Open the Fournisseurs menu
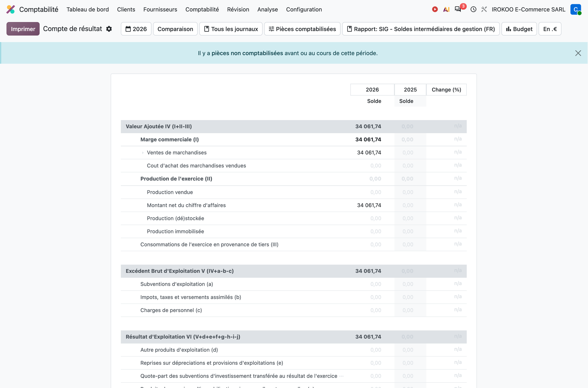This screenshot has width=588, height=388. [x=160, y=9]
